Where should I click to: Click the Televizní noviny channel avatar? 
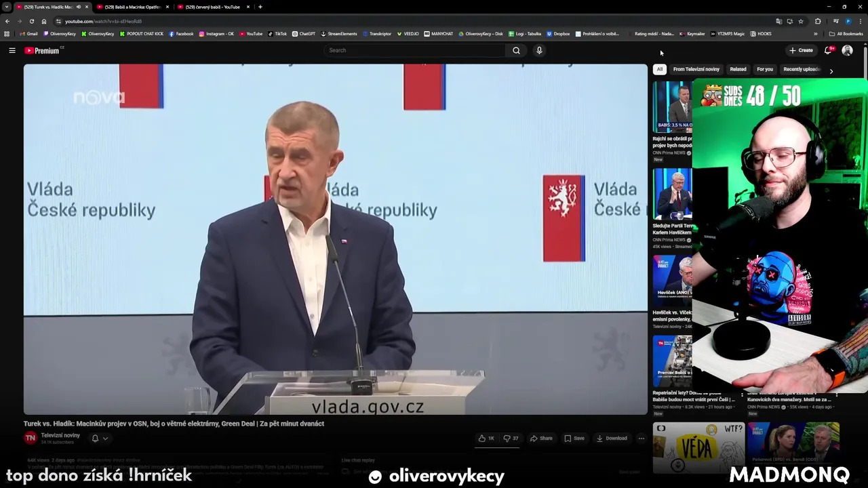pyautogui.click(x=31, y=438)
